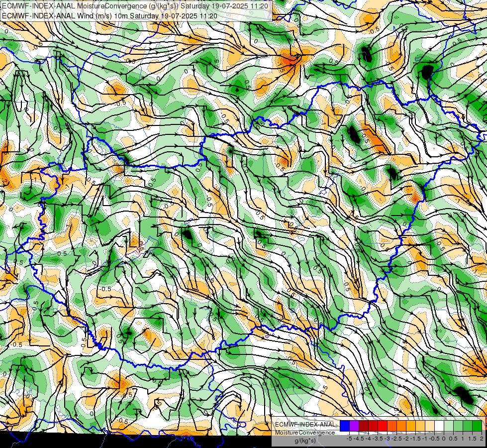Pick the legend swatch between -4 and -3.5

tap(373, 426)
